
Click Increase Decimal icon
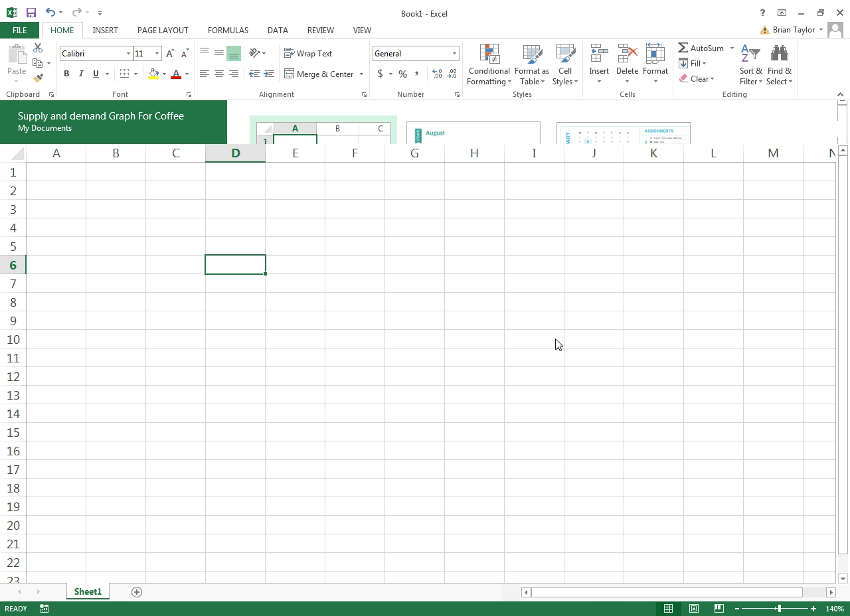[437, 74]
